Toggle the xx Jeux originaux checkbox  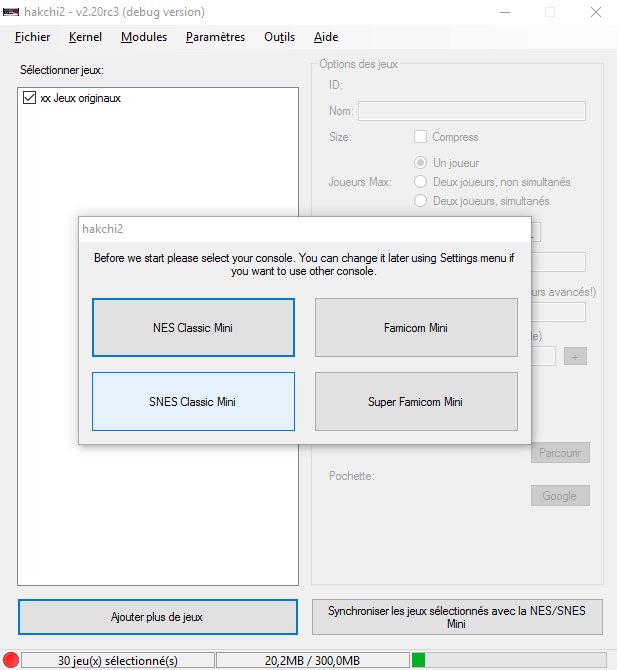point(28,98)
